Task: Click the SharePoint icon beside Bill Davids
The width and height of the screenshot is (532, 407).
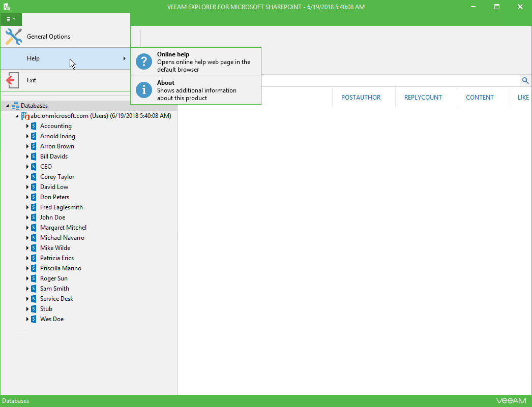Action: [34, 156]
